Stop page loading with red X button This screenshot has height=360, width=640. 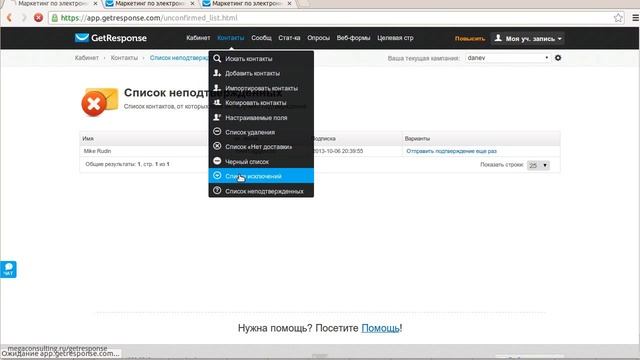tap(38, 18)
